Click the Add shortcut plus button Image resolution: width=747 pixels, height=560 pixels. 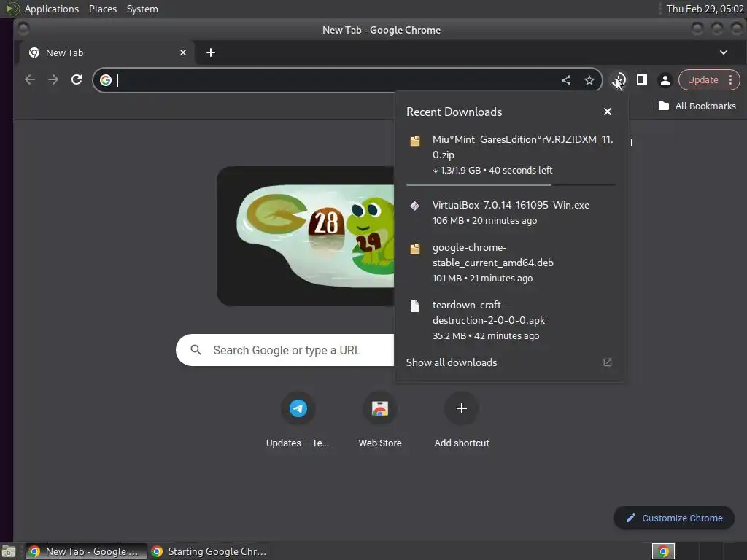click(461, 408)
